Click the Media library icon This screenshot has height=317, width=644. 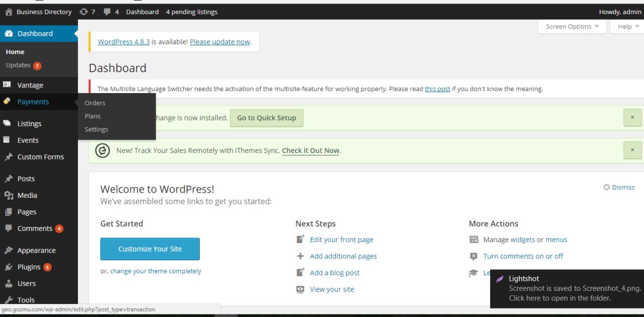(x=9, y=195)
